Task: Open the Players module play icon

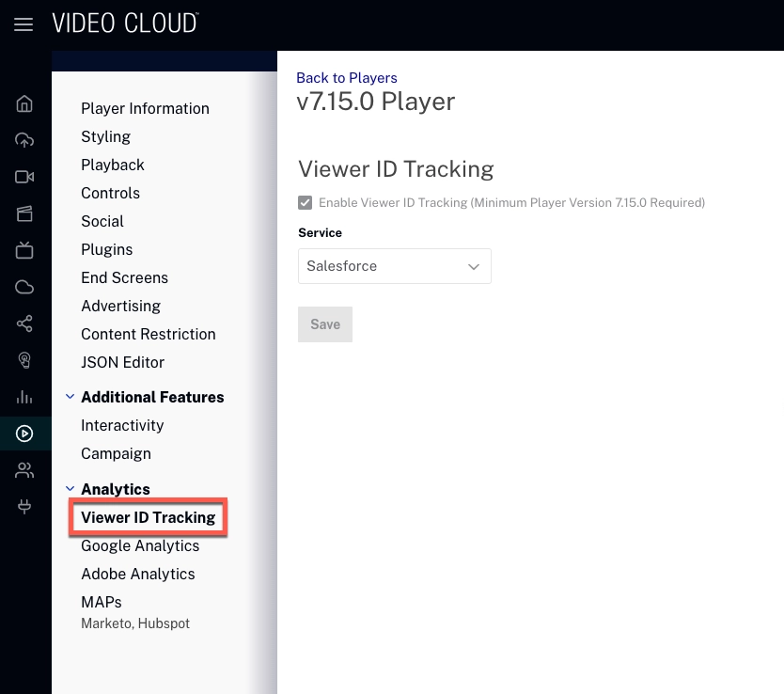Action: click(x=25, y=434)
